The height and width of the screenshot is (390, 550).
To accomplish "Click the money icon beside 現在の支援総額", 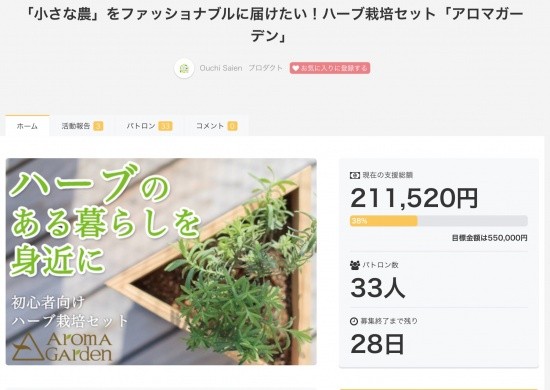I will (x=355, y=175).
